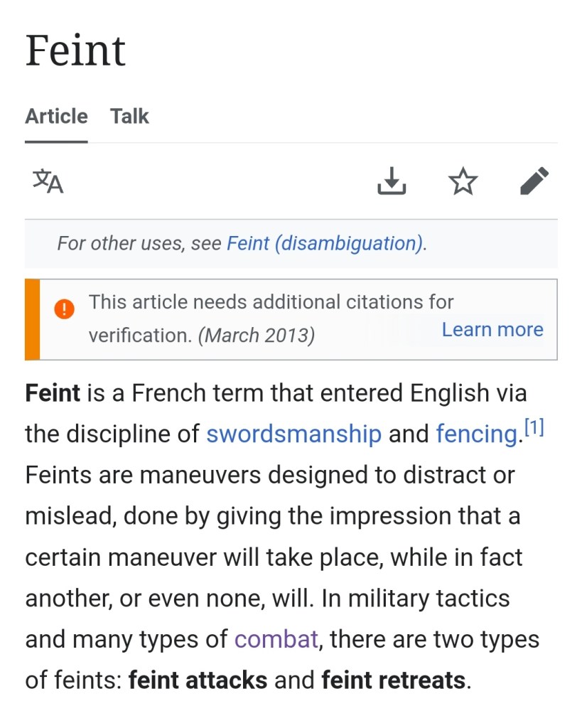Follow the fencing link
This screenshot has height=728, width=582.
pos(476,434)
